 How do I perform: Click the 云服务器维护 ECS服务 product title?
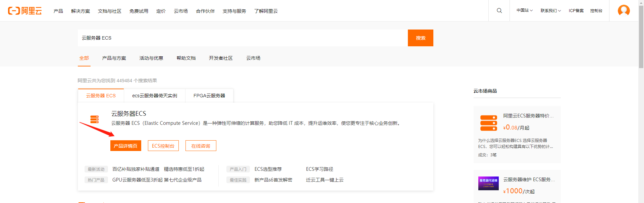529,180
